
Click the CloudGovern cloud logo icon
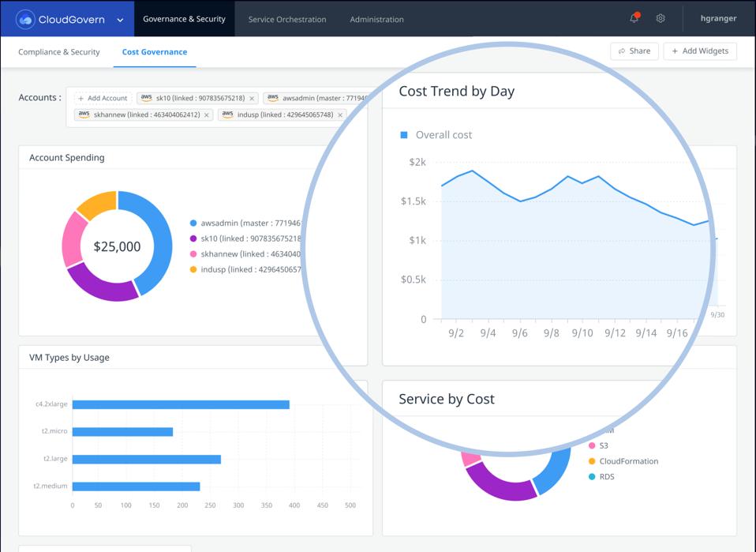click(25, 20)
